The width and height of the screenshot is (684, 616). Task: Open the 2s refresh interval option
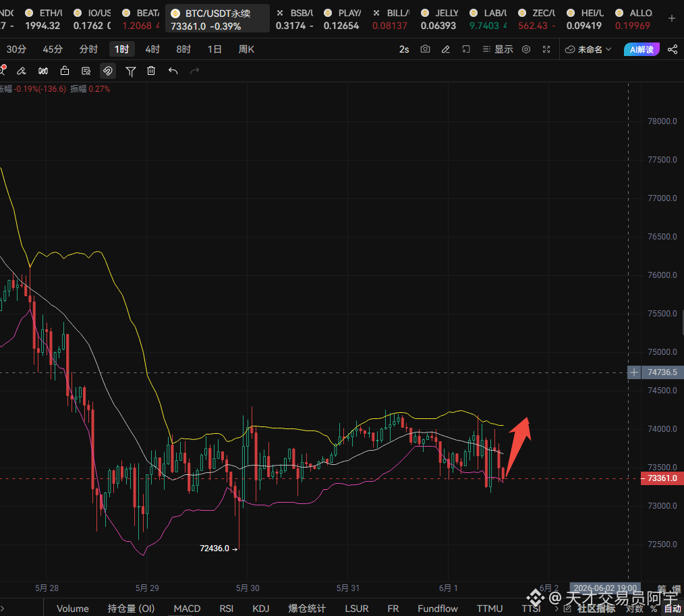pos(404,49)
